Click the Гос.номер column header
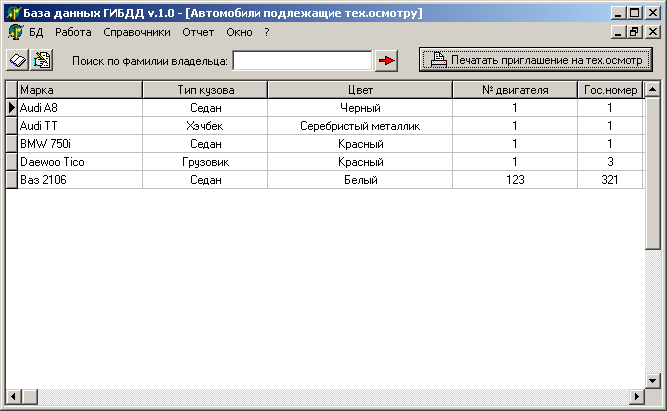Image resolution: width=667 pixels, height=411 pixels. pyautogui.click(x=610, y=90)
